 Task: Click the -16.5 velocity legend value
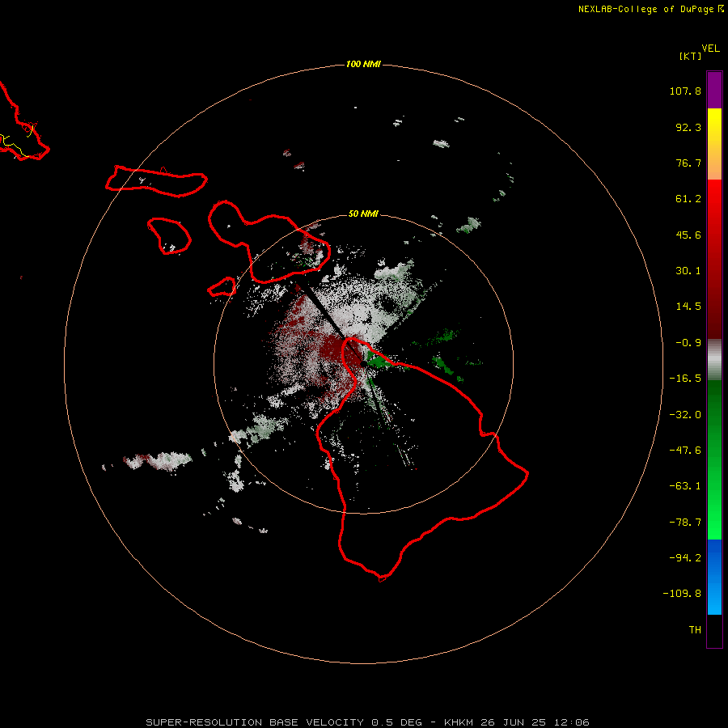685,379
